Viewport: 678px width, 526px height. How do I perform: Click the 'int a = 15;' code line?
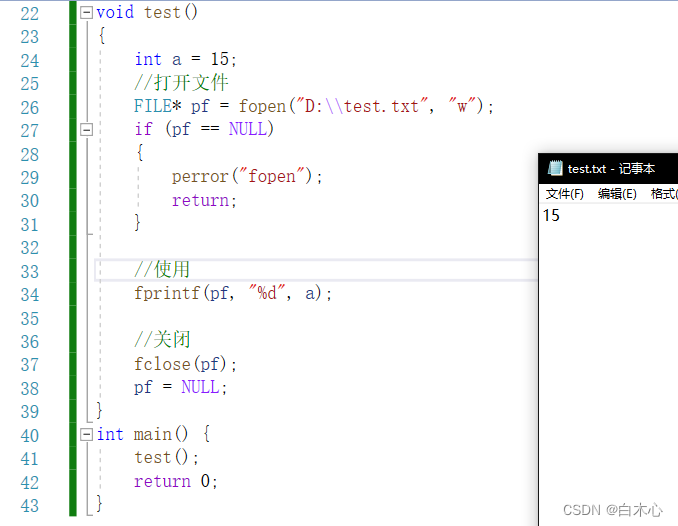(x=185, y=59)
